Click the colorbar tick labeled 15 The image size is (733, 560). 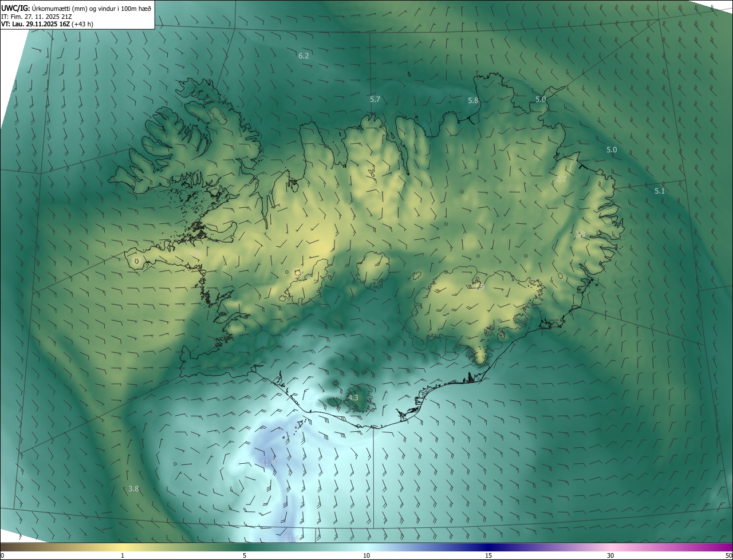pos(488,555)
